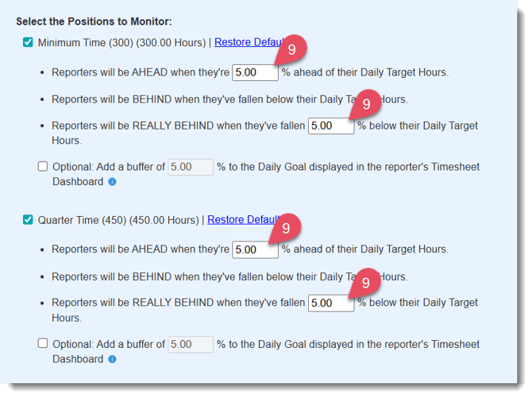
Task: Click the buffer percent field under Minimum Time
Action: pyautogui.click(x=191, y=167)
